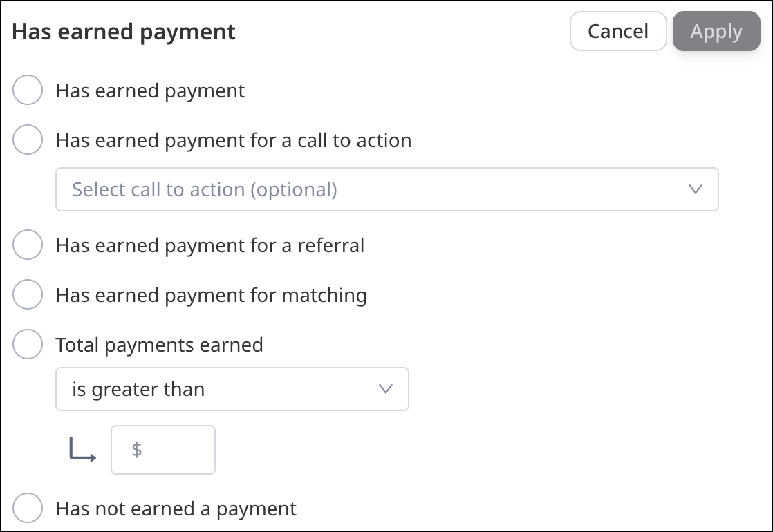Viewport: 773px width, 532px height.
Task: Click the 'Has earned payment for a referral' label text
Action: coord(209,245)
